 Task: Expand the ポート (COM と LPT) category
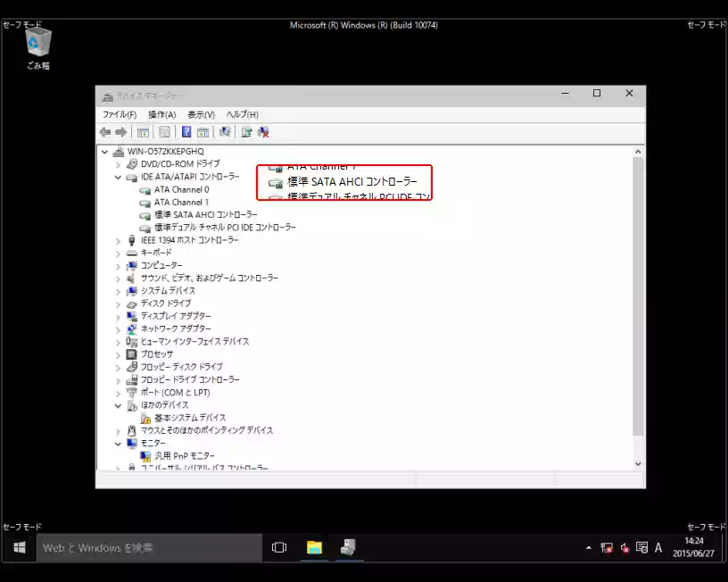click(x=118, y=393)
